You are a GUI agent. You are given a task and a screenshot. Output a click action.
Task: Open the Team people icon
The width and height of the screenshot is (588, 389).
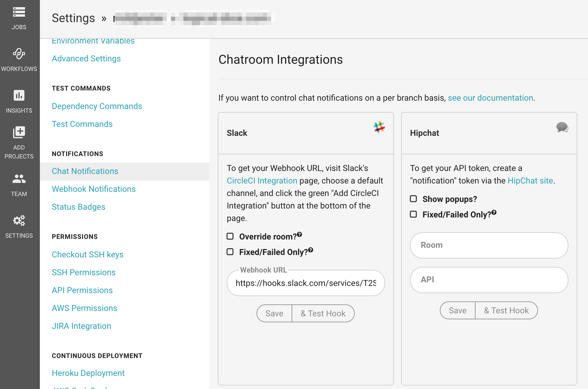point(19,179)
